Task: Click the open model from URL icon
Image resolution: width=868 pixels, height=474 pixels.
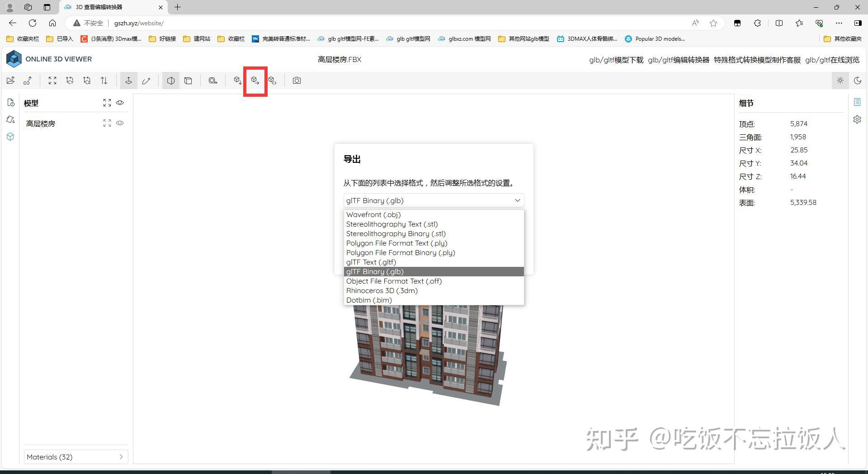Action: point(28,81)
